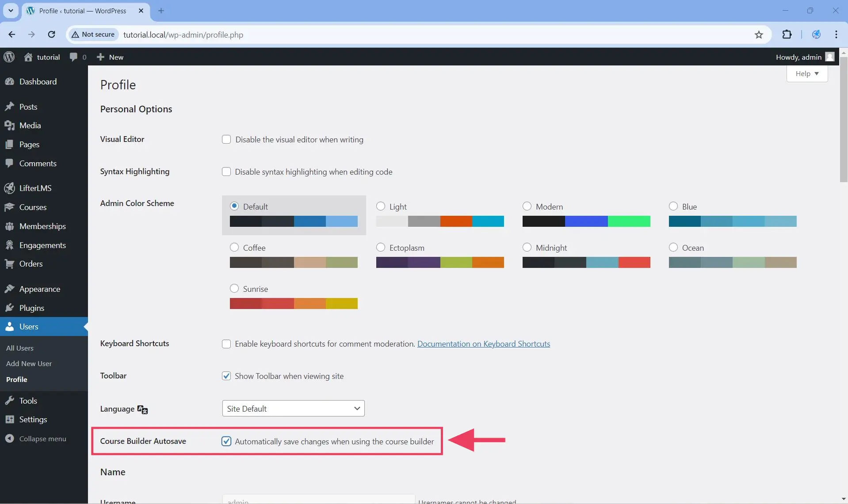Click the Plugins plug icon
Screen dimensions: 848x504
click(x=9, y=308)
